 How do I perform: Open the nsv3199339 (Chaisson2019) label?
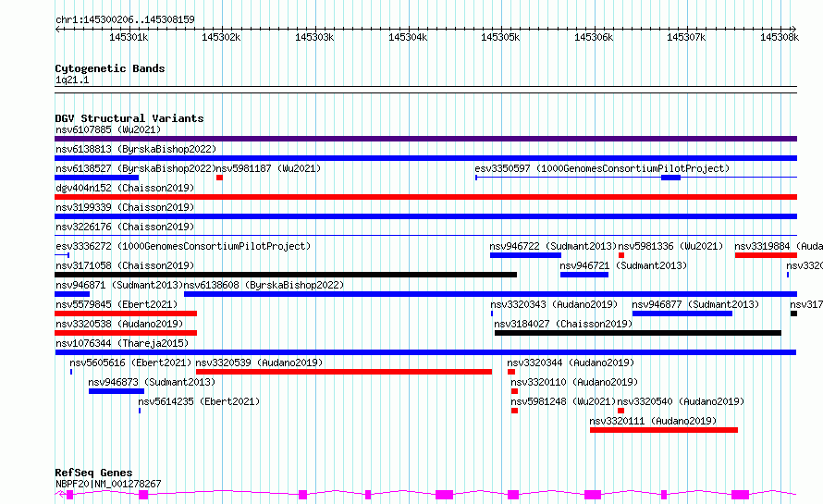pyautogui.click(x=125, y=207)
